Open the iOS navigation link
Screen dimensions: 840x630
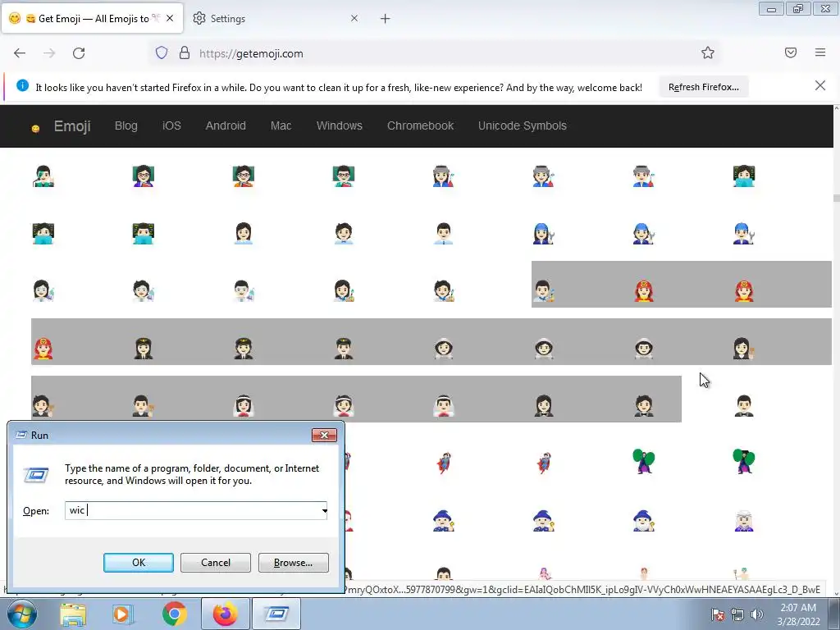[171, 126]
